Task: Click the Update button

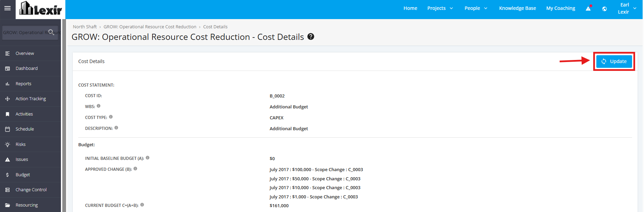Action: pos(614,61)
